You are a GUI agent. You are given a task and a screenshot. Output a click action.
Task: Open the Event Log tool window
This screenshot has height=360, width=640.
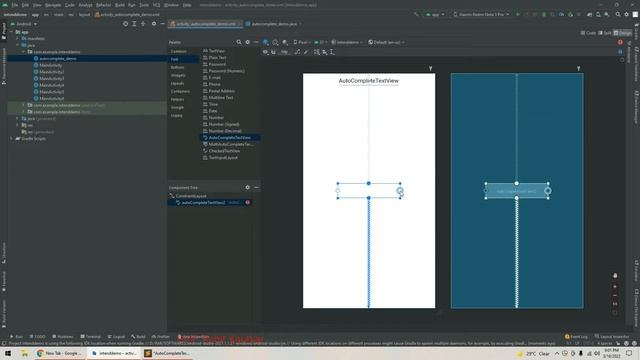(576, 337)
